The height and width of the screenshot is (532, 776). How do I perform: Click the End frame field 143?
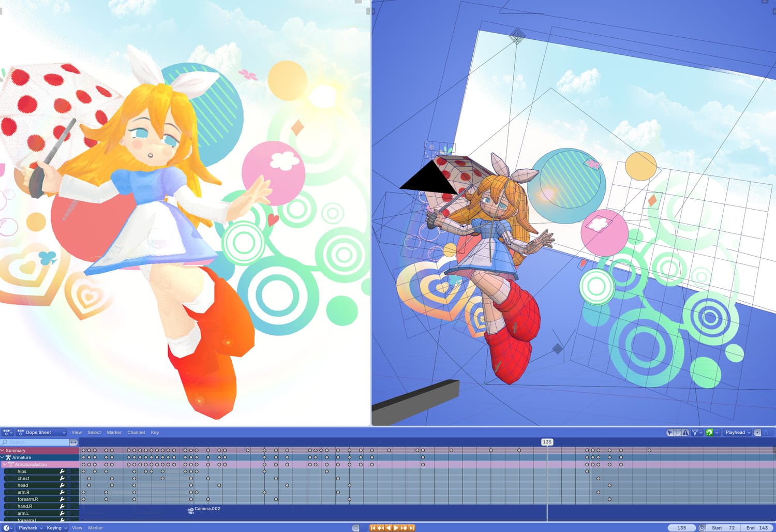point(757,528)
